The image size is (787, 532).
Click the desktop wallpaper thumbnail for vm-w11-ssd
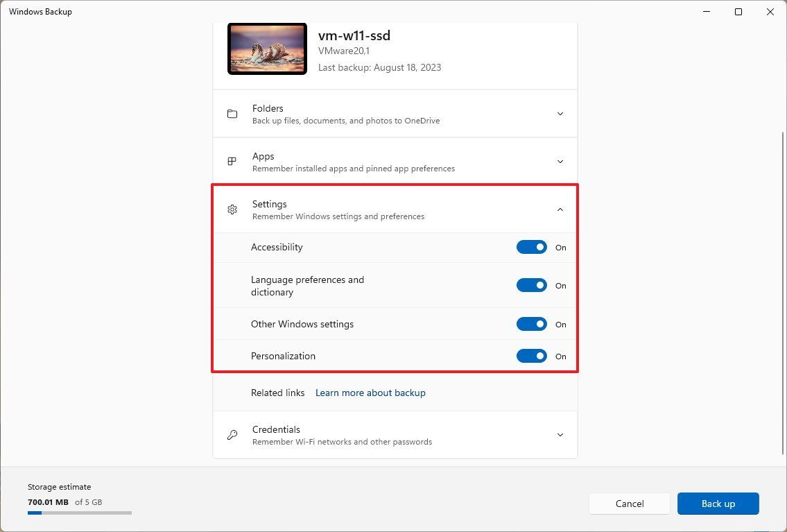(266, 49)
